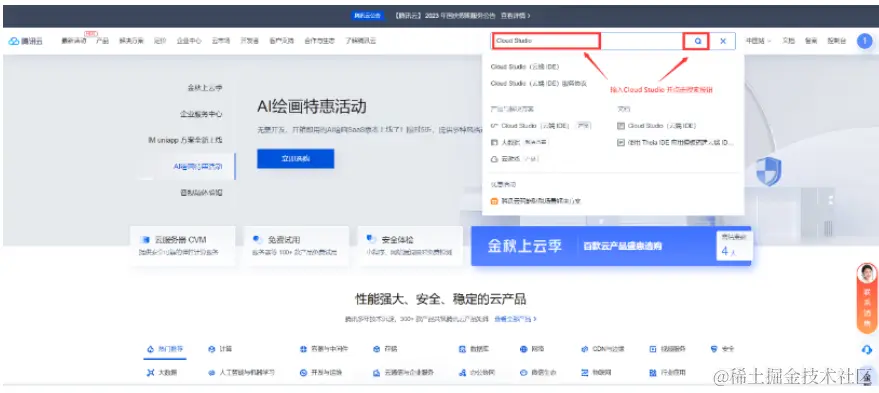Click the CDN与边缘 category icon
The image size is (879, 393).
click(x=585, y=349)
